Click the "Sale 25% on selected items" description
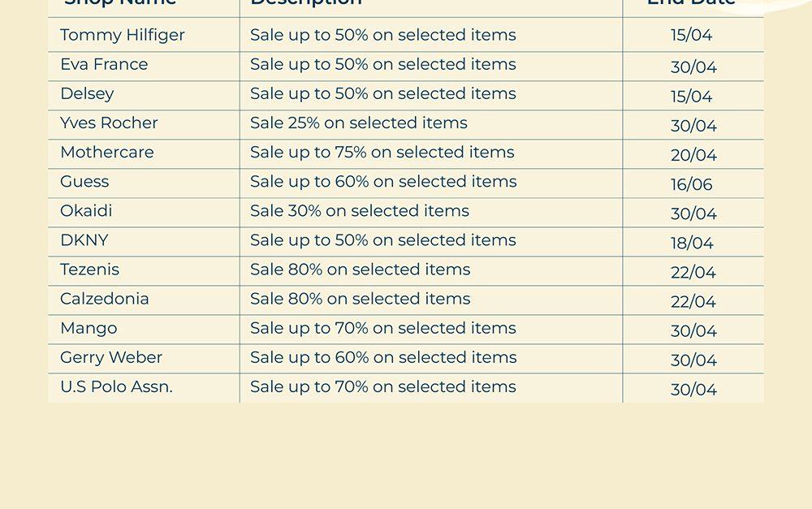Viewport: 812px width, 509px height. click(x=359, y=123)
